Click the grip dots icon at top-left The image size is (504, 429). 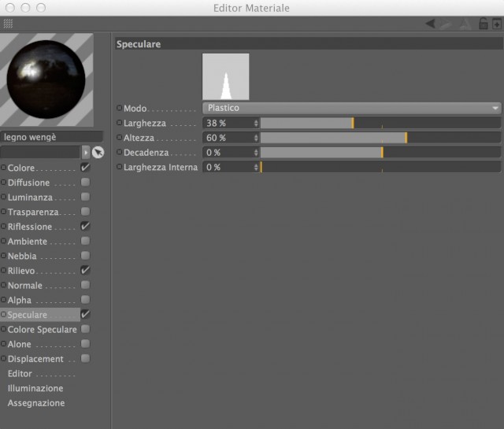8,24
